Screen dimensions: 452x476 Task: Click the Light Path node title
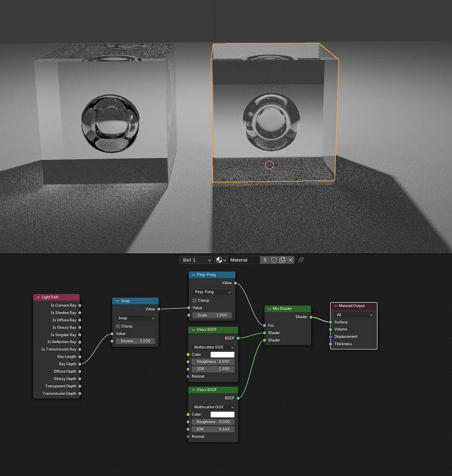pos(50,297)
